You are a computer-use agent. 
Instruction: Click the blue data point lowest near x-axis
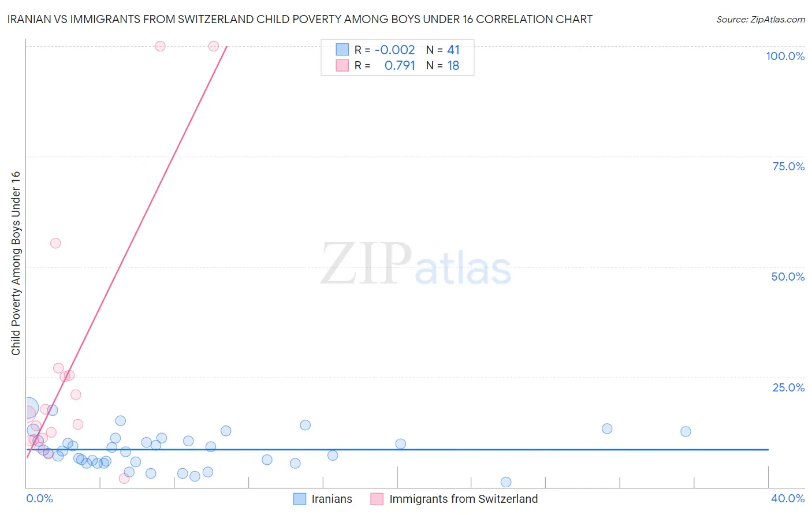click(506, 482)
